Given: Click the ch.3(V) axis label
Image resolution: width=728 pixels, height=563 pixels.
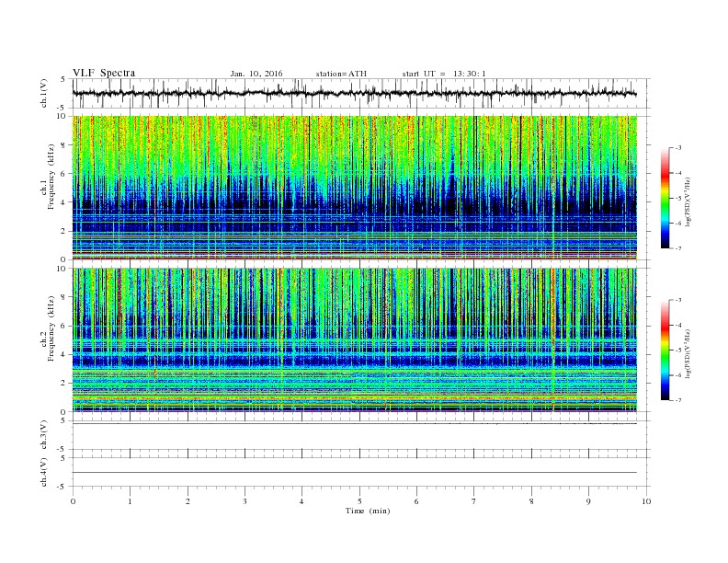Looking at the screenshot, I should tap(44, 434).
